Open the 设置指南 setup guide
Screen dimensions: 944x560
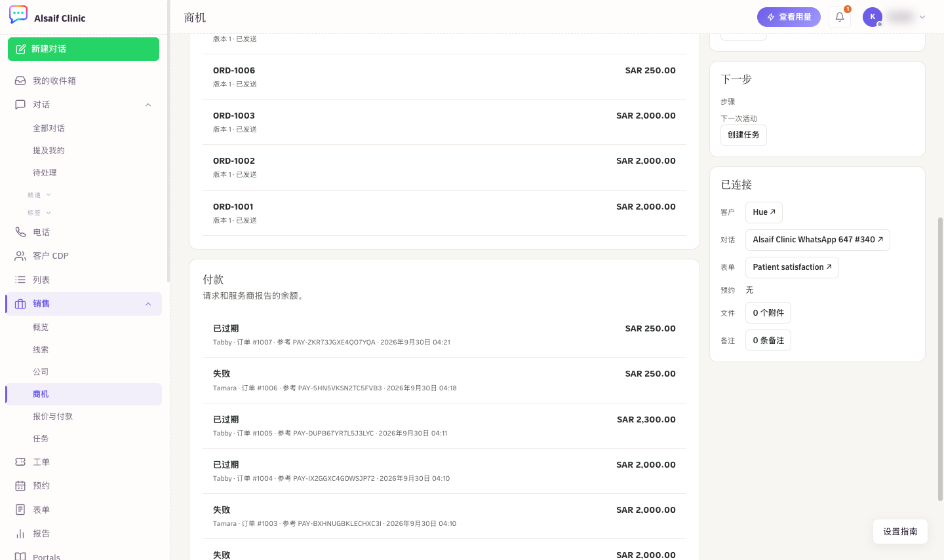(900, 532)
